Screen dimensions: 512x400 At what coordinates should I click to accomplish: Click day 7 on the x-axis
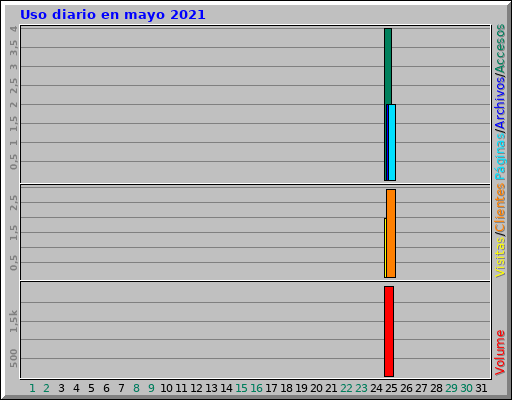pyautogui.click(x=121, y=388)
